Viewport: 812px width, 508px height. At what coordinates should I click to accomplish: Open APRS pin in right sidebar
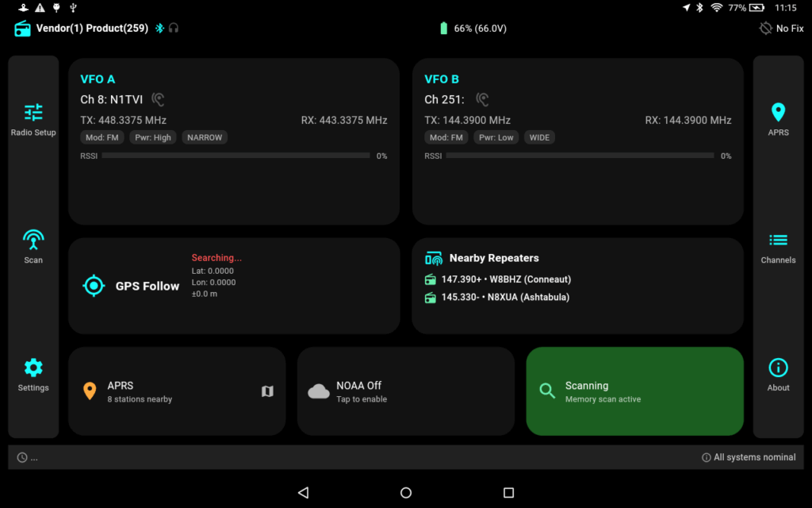coord(778,120)
